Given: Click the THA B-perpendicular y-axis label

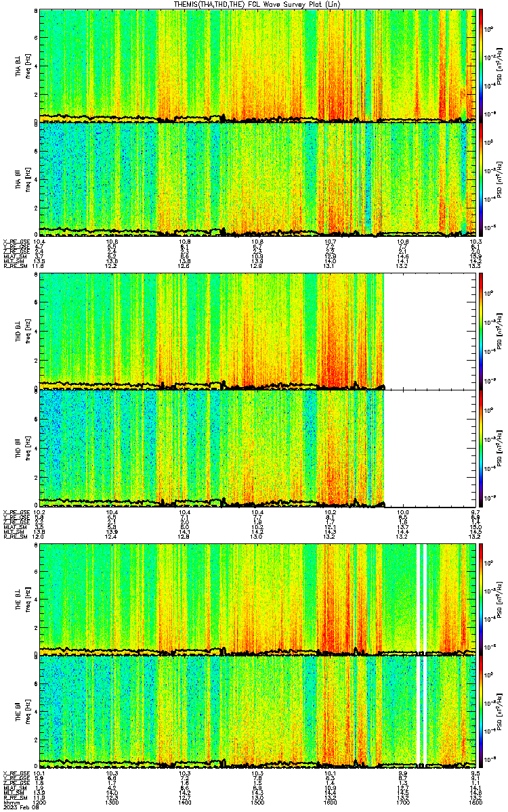Looking at the screenshot, I should tap(22, 65).
